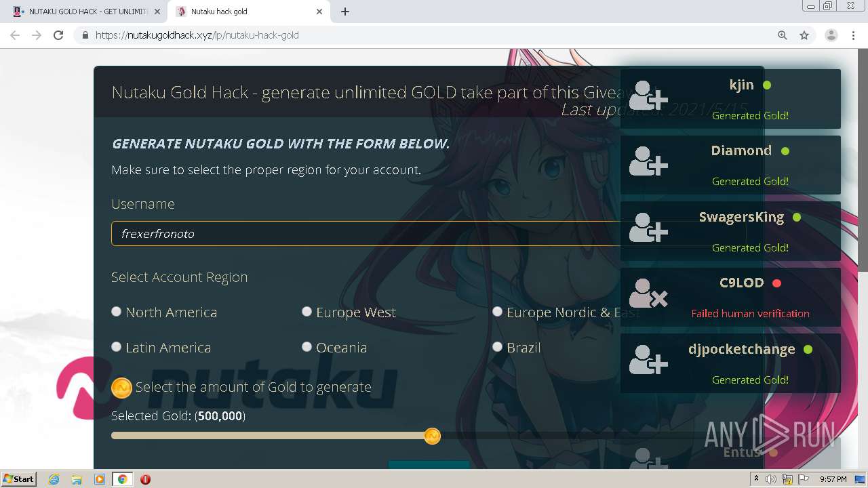The width and height of the screenshot is (868, 488).
Task: Bookmark this page with the star icon
Action: (x=804, y=35)
